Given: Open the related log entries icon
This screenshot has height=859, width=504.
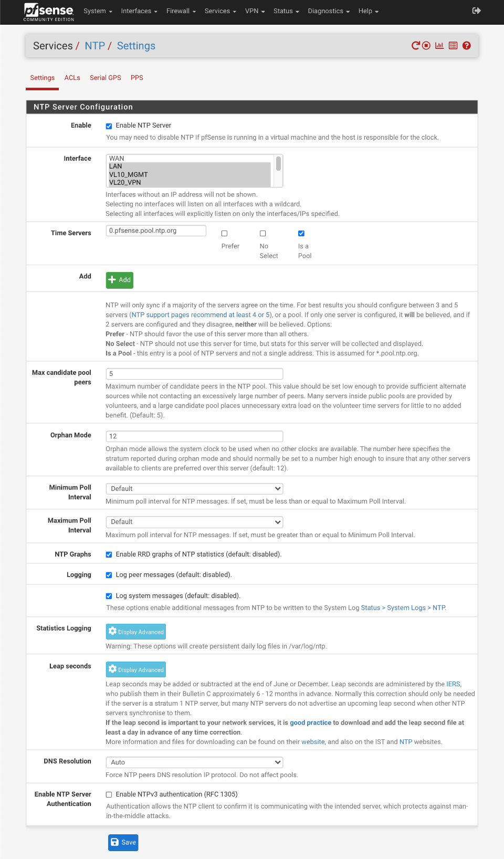Looking at the screenshot, I should pos(453,46).
